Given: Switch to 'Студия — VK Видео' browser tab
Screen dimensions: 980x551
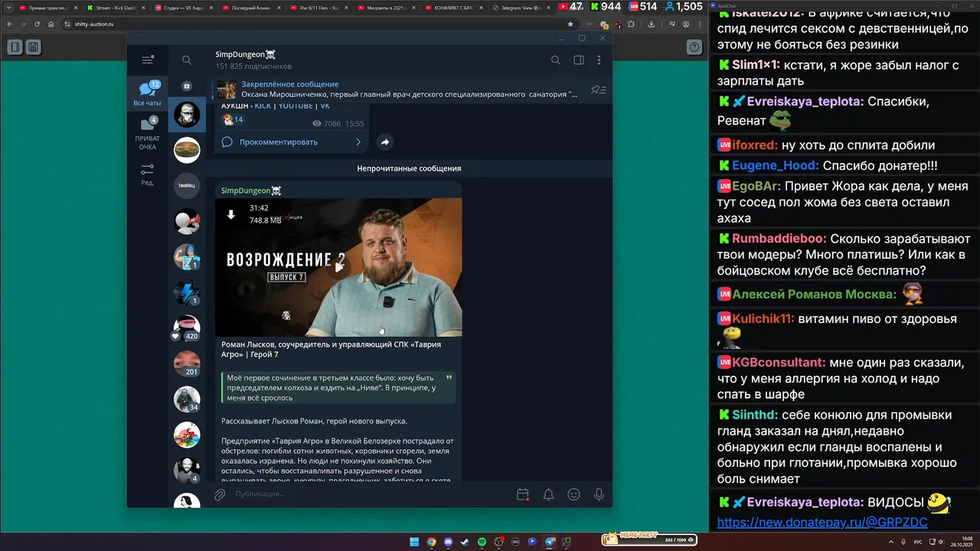Looking at the screenshot, I should point(182,8).
